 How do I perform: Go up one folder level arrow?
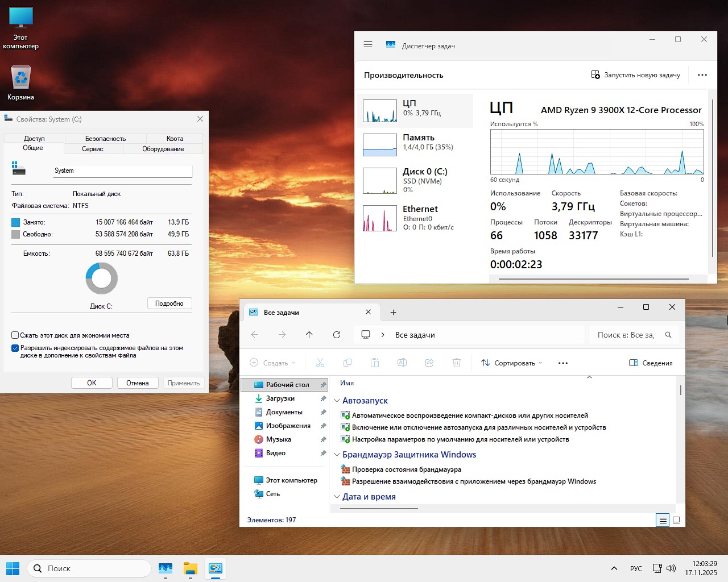click(309, 335)
